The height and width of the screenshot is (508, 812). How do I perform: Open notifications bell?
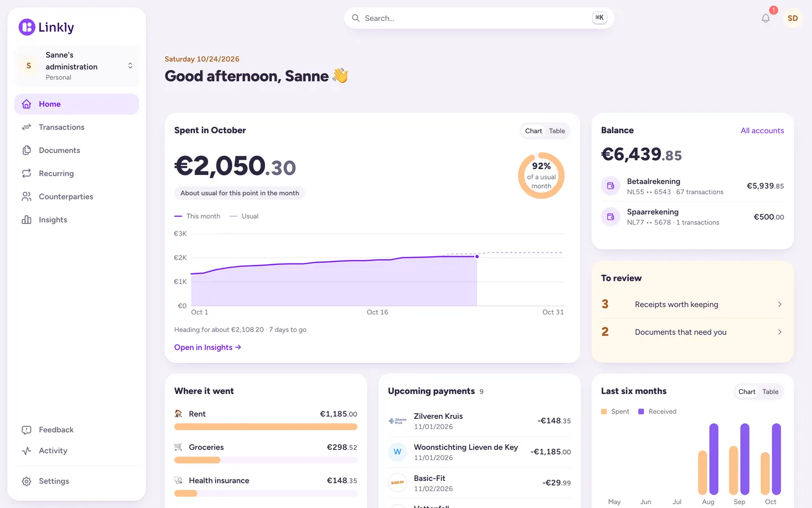(766, 18)
